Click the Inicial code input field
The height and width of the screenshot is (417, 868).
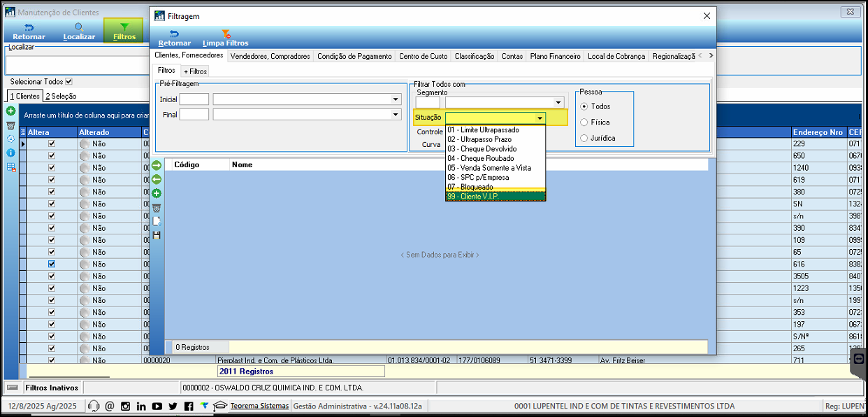pyautogui.click(x=194, y=99)
